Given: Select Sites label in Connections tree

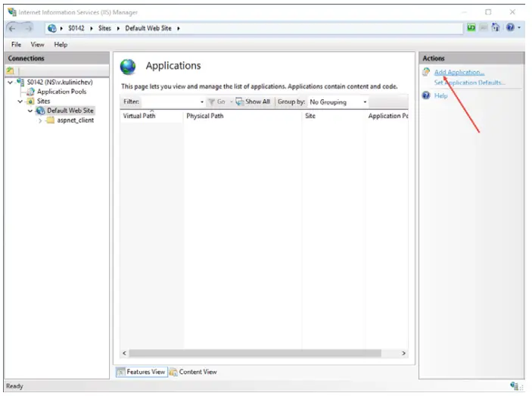Looking at the screenshot, I should coord(43,101).
